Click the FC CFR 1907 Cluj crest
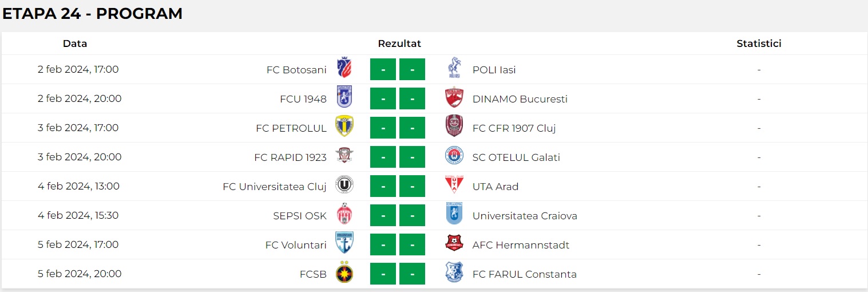 [x=454, y=128]
